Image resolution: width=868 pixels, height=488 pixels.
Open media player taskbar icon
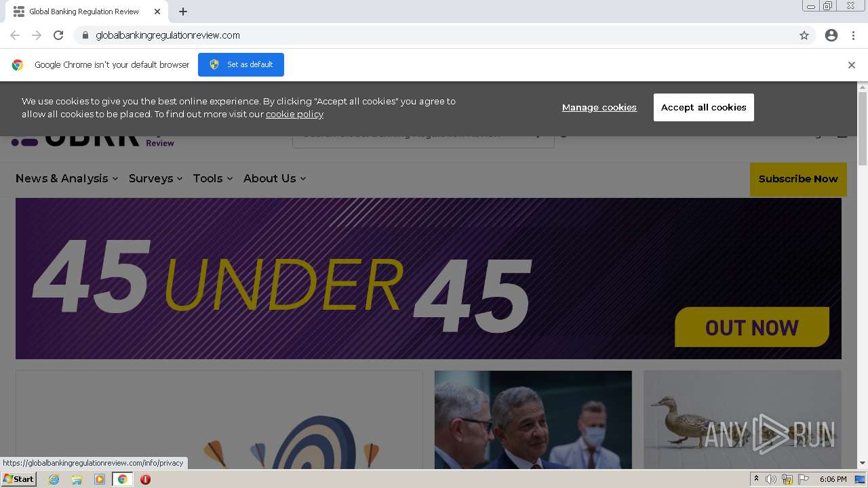point(100,479)
